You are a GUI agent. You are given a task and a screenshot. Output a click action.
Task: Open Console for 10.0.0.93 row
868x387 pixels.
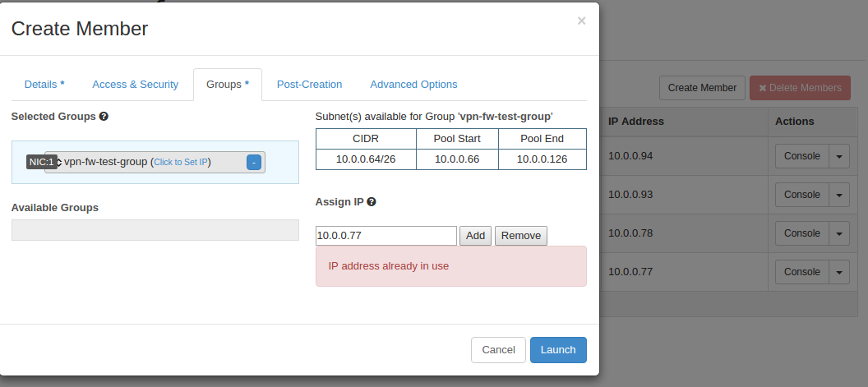801,195
